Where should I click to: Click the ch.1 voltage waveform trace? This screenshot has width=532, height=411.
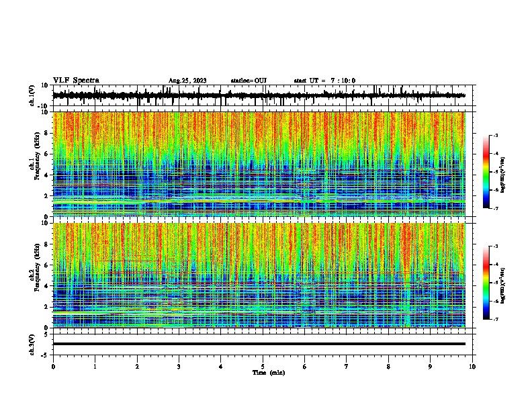tap(259, 95)
